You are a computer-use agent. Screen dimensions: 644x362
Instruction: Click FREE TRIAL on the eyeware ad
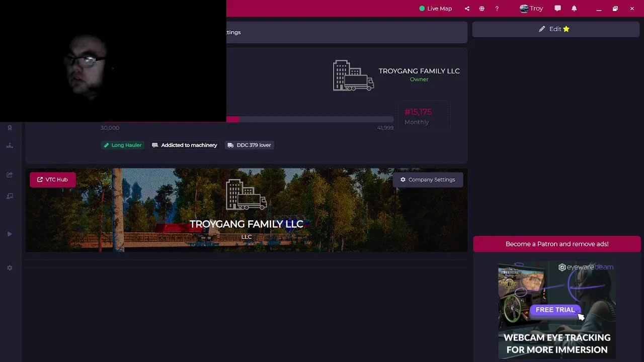coord(555,310)
